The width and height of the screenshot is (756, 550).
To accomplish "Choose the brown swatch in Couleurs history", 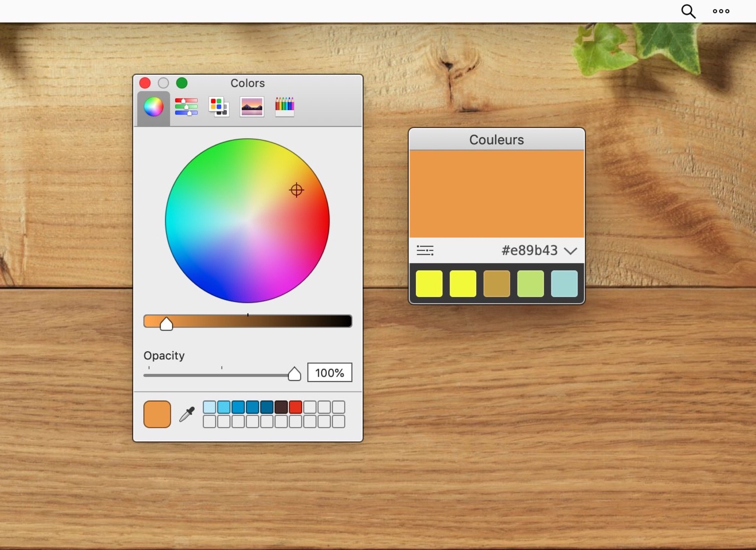I will pos(496,284).
